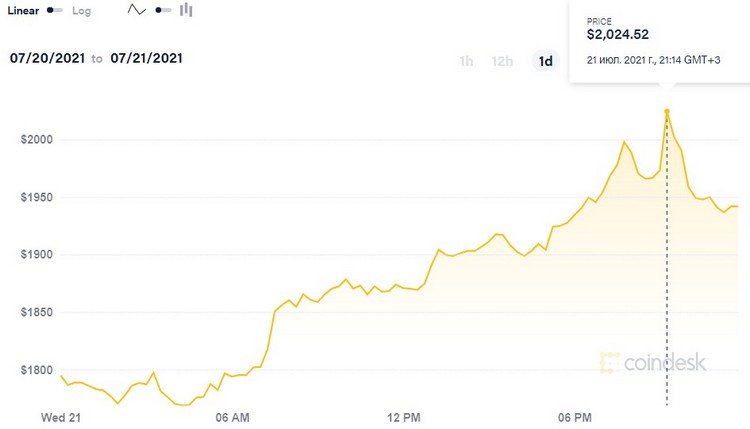Toggle line/candlestick chart type switch
The height and width of the screenshot is (429, 750).
click(163, 10)
